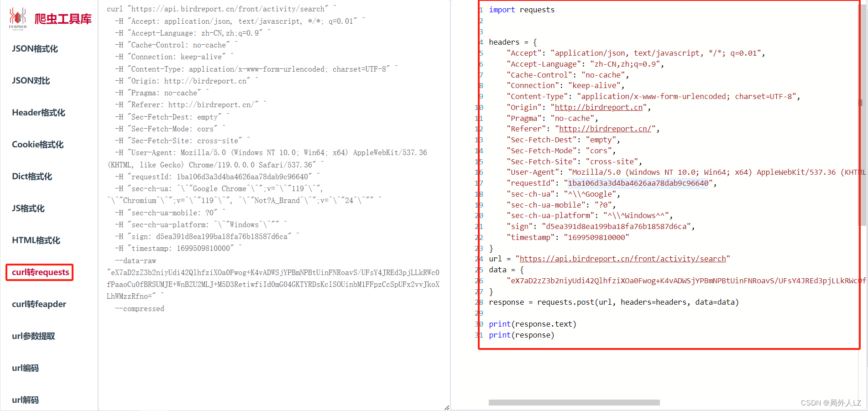Screen dimensions: 868x411
Task: Click the "Content-Type" output line
Action: tap(653, 96)
